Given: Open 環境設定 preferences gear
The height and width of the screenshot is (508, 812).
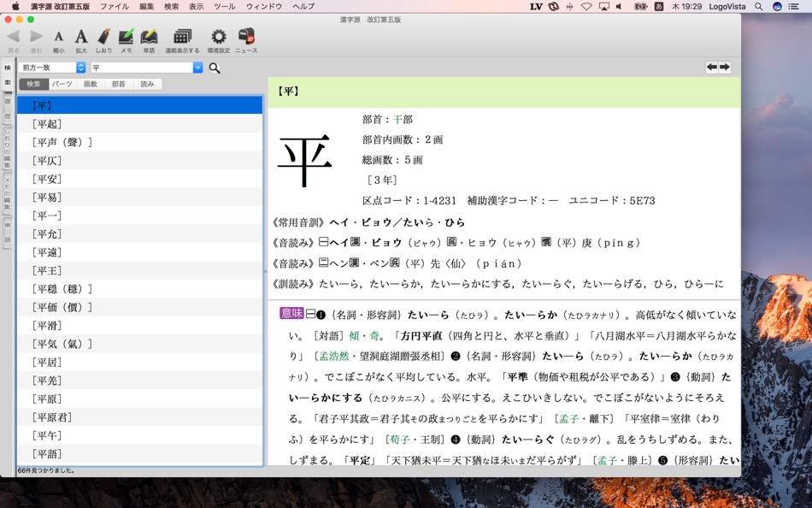Looking at the screenshot, I should 219,37.
